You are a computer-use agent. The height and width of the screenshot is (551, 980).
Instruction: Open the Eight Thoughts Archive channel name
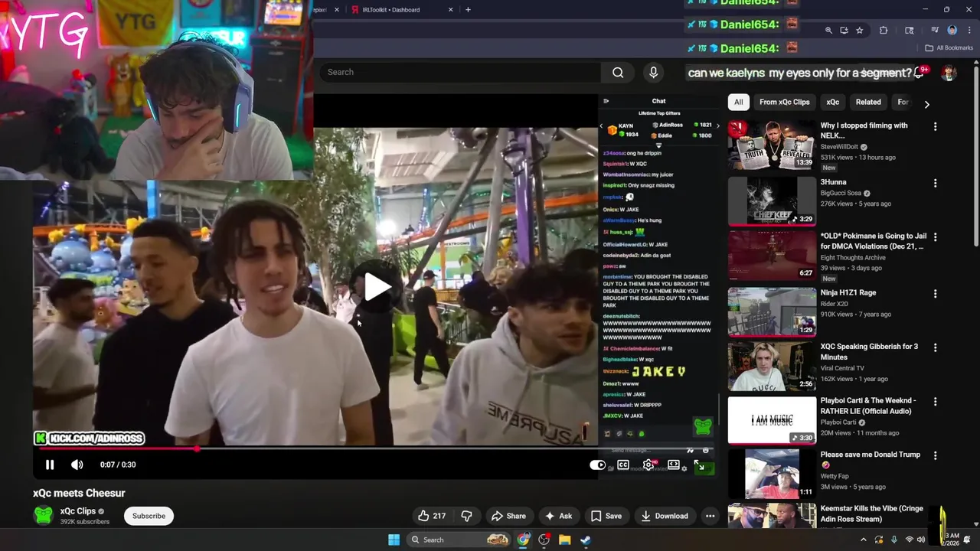[x=853, y=257]
